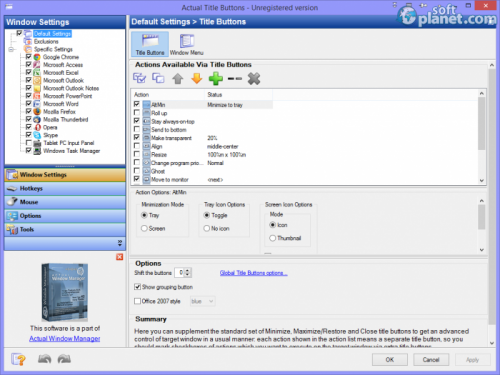Viewport: 500px width, 375px height.
Task: Sort by the Action column header
Action: 168,95
